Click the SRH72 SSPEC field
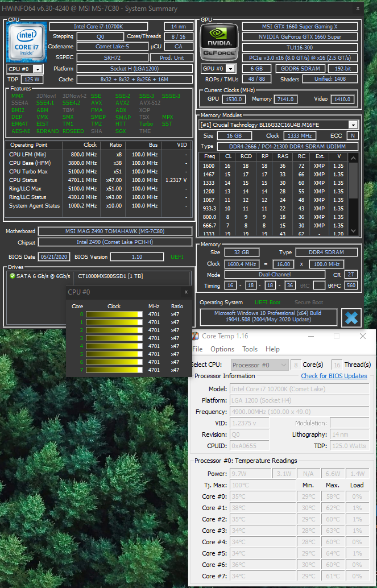The image size is (377, 588). point(112,57)
